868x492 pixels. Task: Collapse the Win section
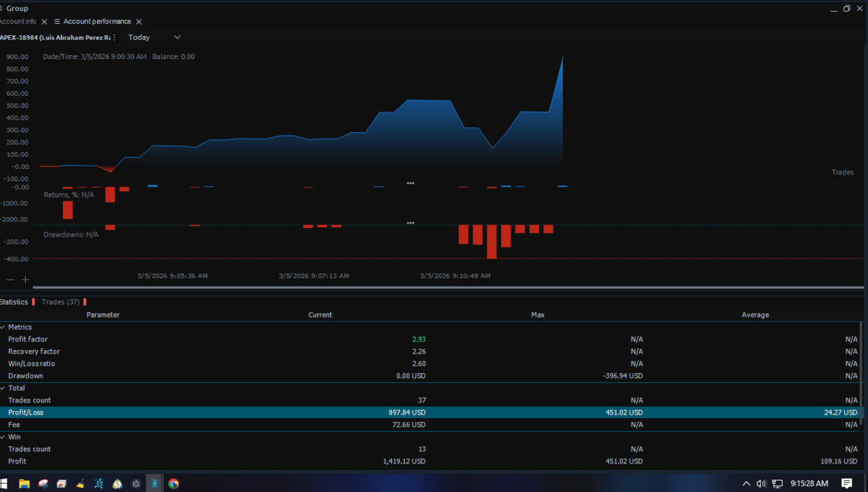(3, 437)
